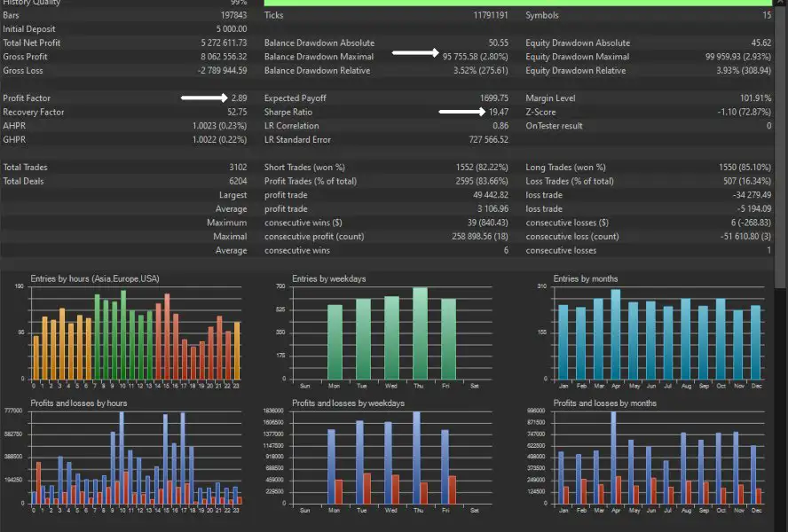Click the white arrow beside Balance Drawdown Maximal

point(414,54)
